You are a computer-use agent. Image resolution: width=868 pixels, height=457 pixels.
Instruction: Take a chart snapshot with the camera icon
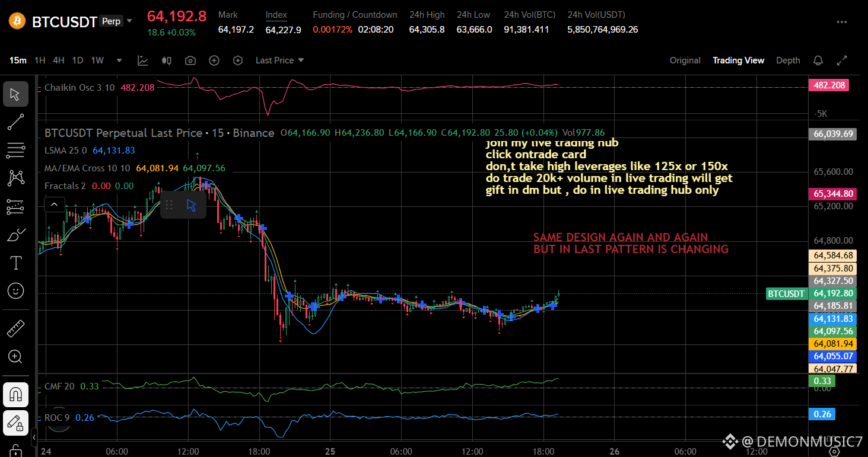pyautogui.click(x=190, y=60)
